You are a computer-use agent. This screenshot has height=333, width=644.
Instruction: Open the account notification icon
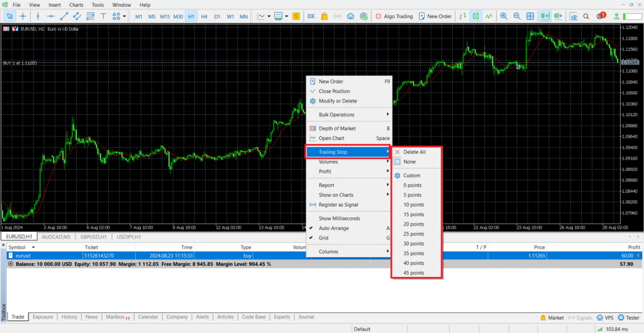point(601,16)
